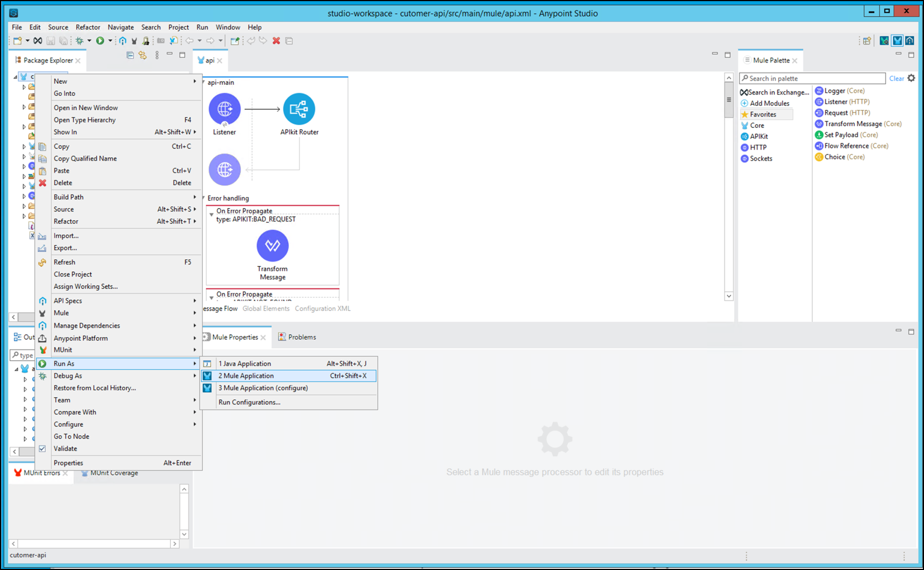Choose Set Payload (Core) in palette

(846, 135)
